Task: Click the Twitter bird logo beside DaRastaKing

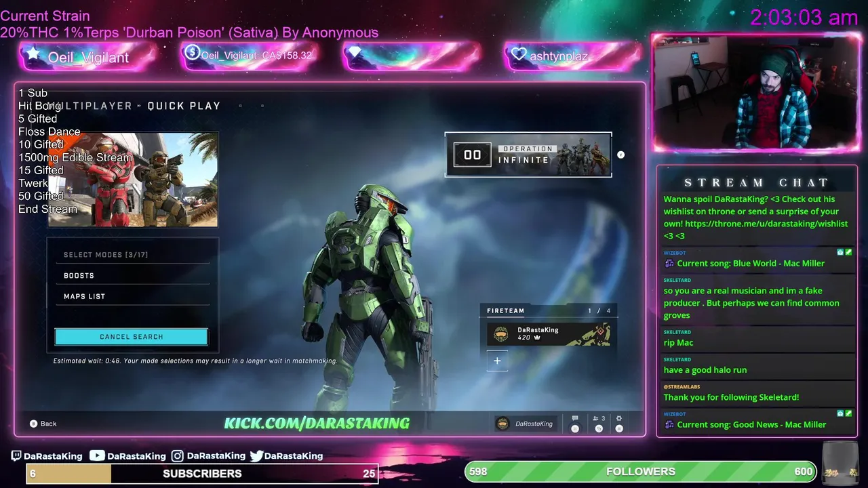Action: click(256, 456)
